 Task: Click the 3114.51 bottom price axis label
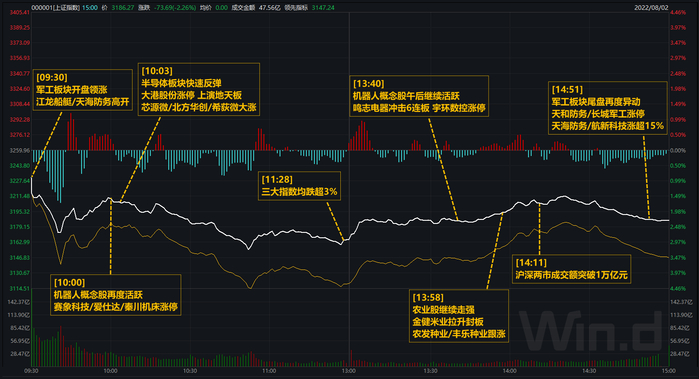pos(20,288)
